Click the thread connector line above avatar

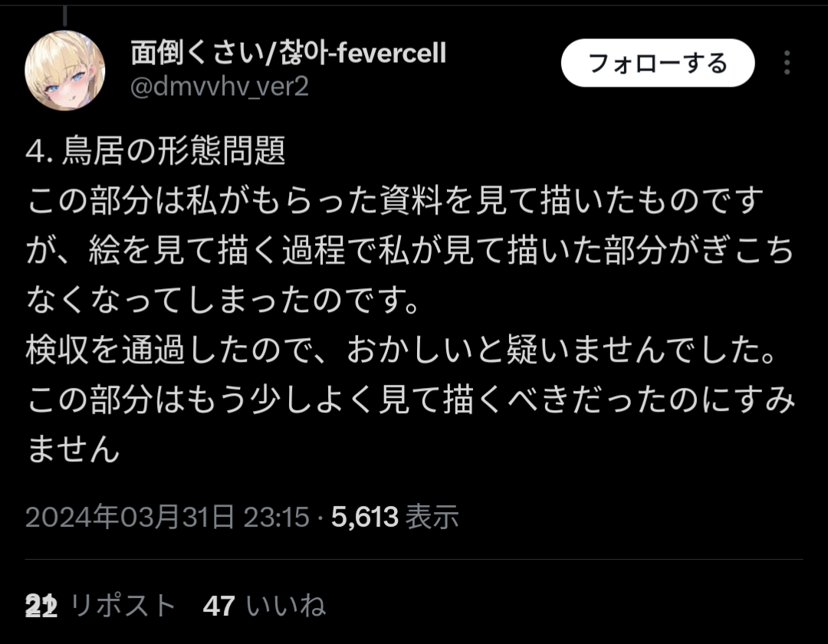tap(65, 16)
